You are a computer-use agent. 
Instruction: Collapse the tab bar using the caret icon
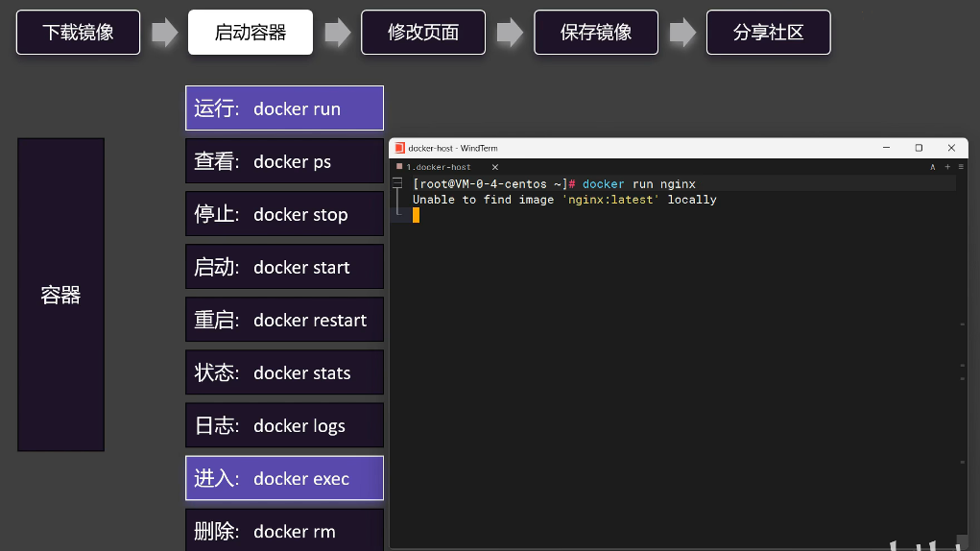point(933,167)
